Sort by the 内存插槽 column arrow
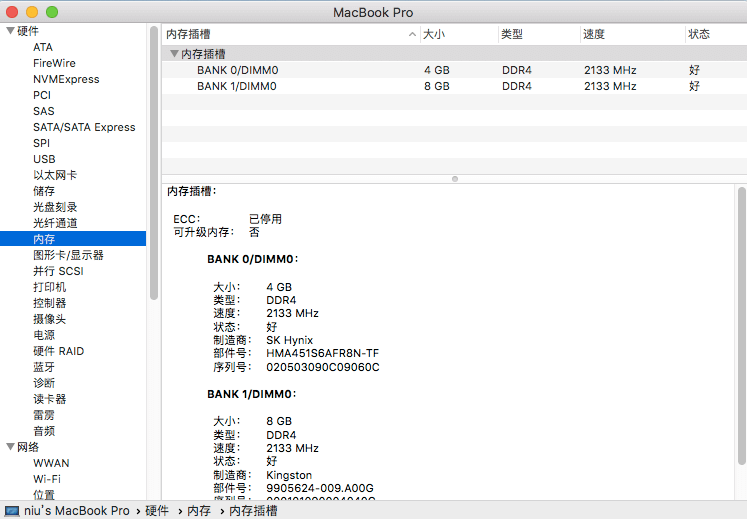Screen dimensions: 747x519 tap(412, 34)
